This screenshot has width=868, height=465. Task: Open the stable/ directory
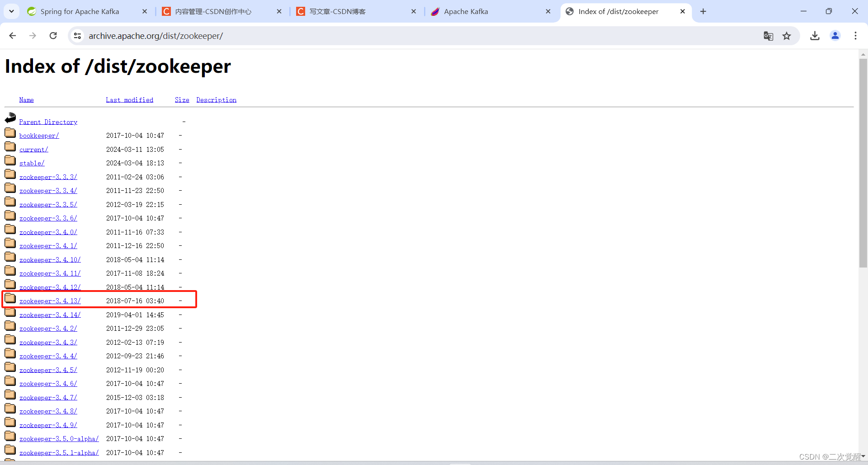tap(32, 163)
